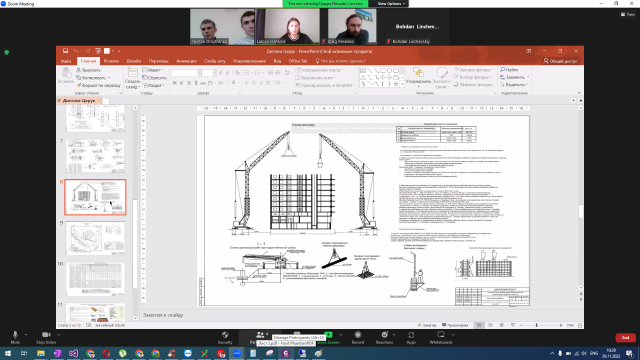
Task: Toggle Примечания comments in status bar
Action: pos(455,325)
